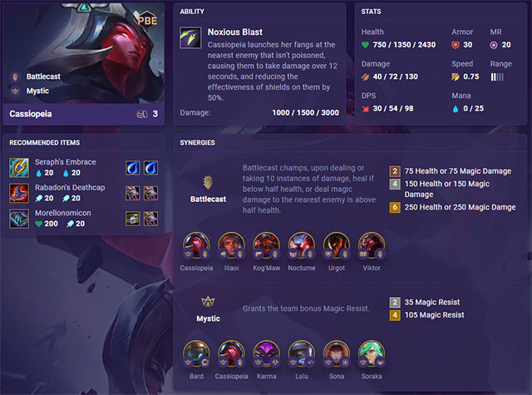Open the Urgot champion portrait

pos(337,245)
